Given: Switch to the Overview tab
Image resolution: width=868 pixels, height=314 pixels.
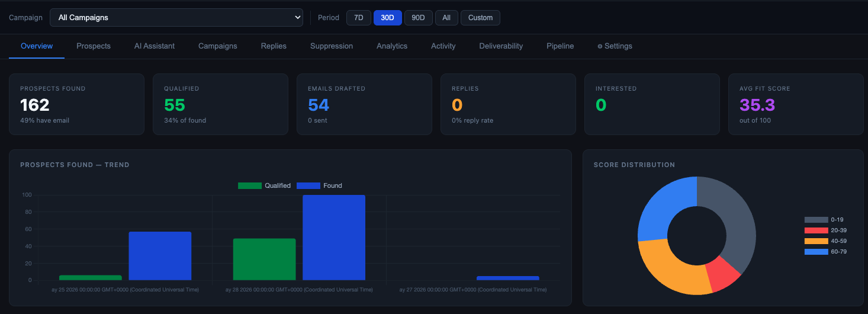Looking at the screenshot, I should 37,46.
